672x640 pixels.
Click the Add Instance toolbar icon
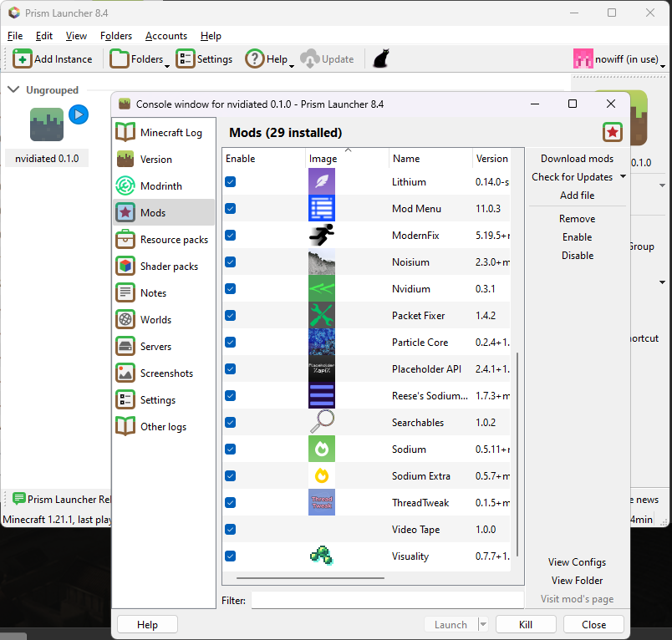(x=23, y=59)
